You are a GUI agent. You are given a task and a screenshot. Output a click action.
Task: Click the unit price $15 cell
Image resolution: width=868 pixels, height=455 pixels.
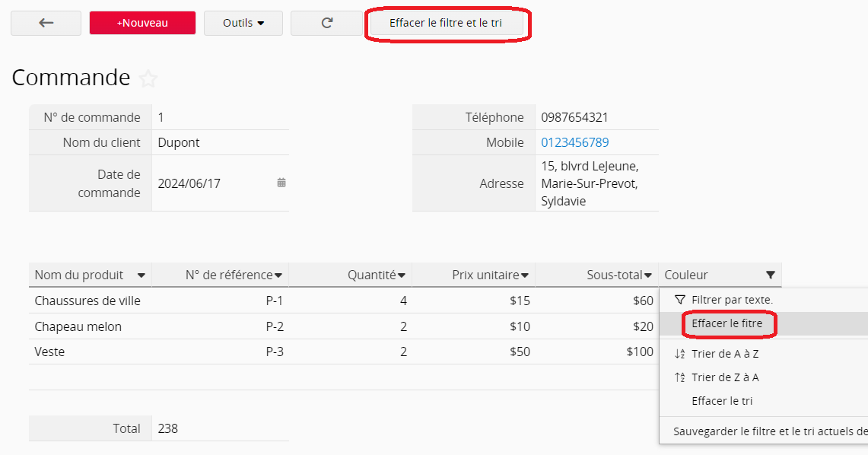tap(474, 301)
